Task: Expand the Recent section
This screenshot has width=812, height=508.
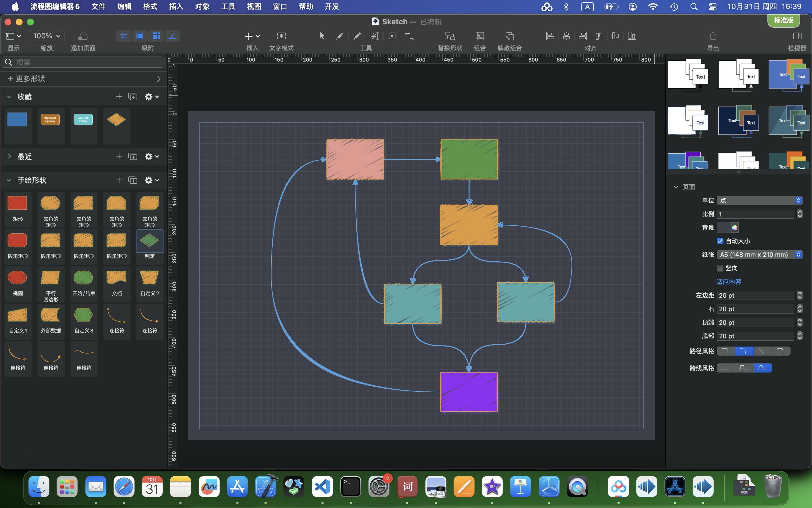Action: [x=9, y=157]
